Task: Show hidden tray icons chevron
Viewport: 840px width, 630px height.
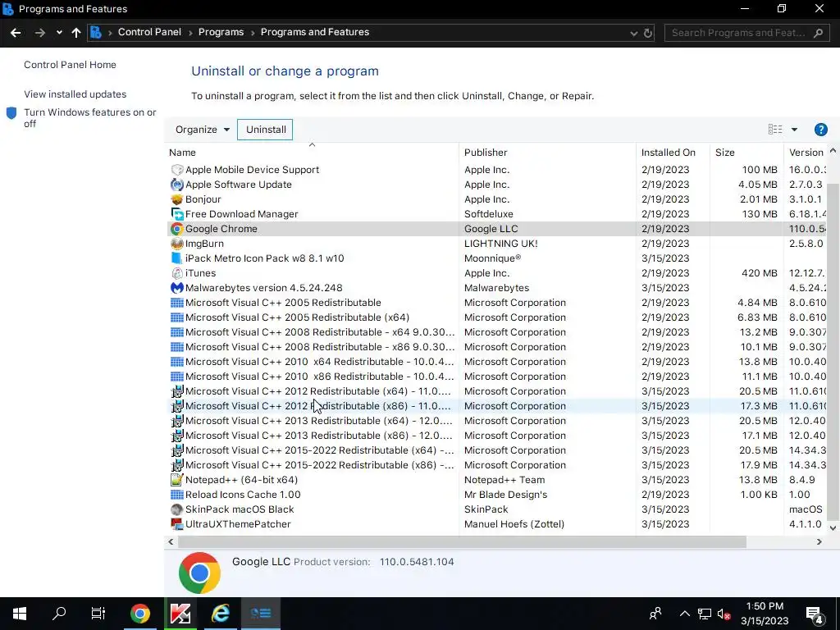Action: tap(685, 614)
